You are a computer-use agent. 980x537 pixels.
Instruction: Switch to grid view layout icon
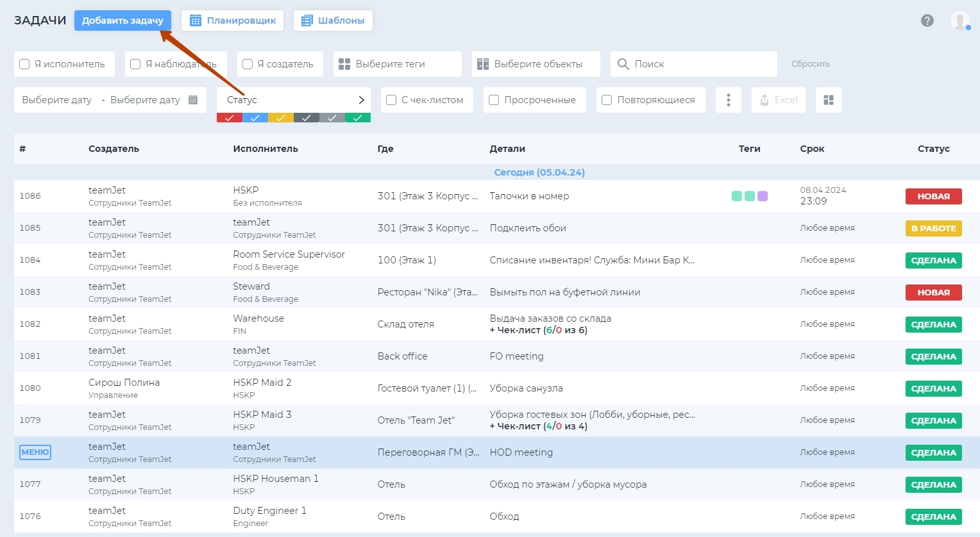829,100
